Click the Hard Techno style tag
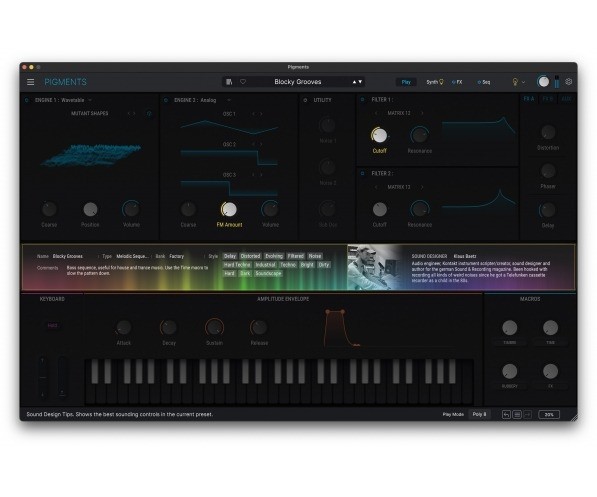The width and height of the screenshot is (597, 497). (237, 265)
